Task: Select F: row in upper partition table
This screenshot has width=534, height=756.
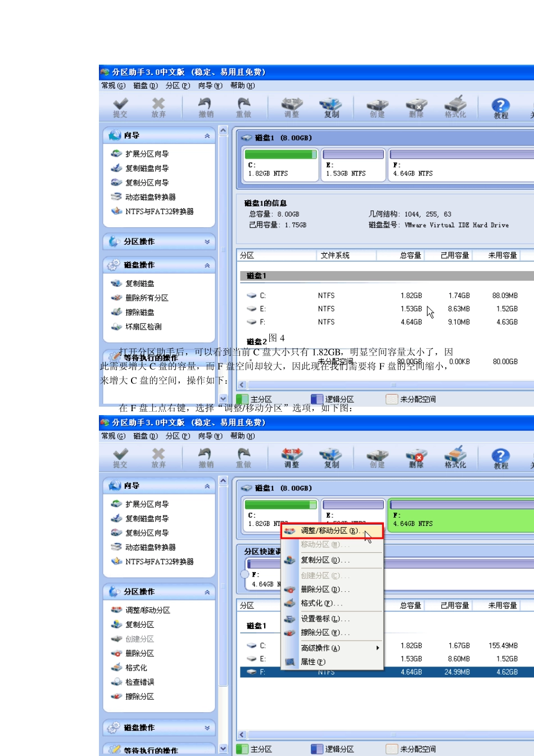Action: click(x=387, y=322)
